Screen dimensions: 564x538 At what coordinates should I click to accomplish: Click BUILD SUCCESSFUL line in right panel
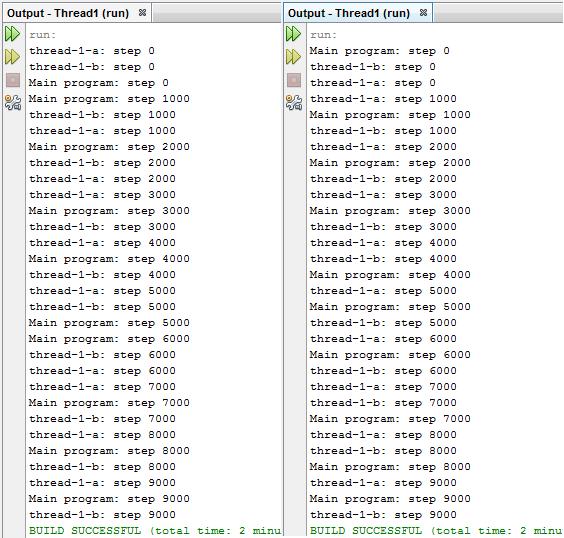point(436,531)
